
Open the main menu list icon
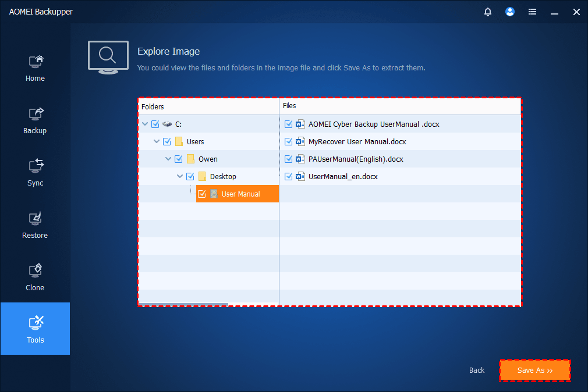tap(532, 12)
